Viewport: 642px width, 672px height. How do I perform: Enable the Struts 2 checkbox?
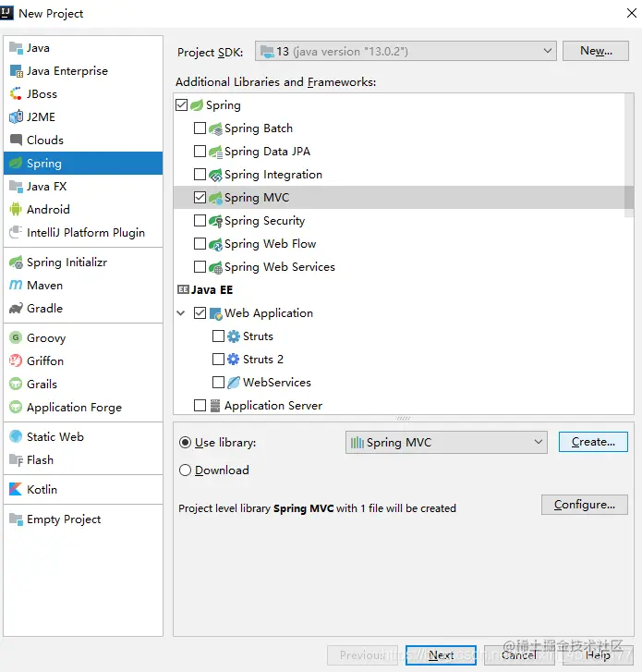tap(218, 360)
